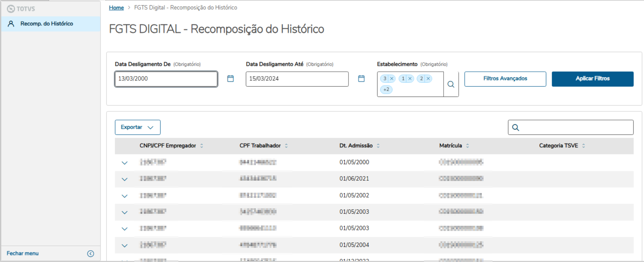
Task: Click the page title FGTS DIGITAL - Recomposição do Histórico
Action: (217, 29)
